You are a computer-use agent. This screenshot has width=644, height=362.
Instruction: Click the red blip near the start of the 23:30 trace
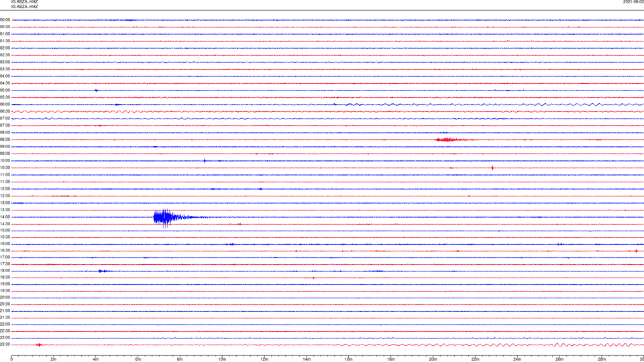pos(39,345)
